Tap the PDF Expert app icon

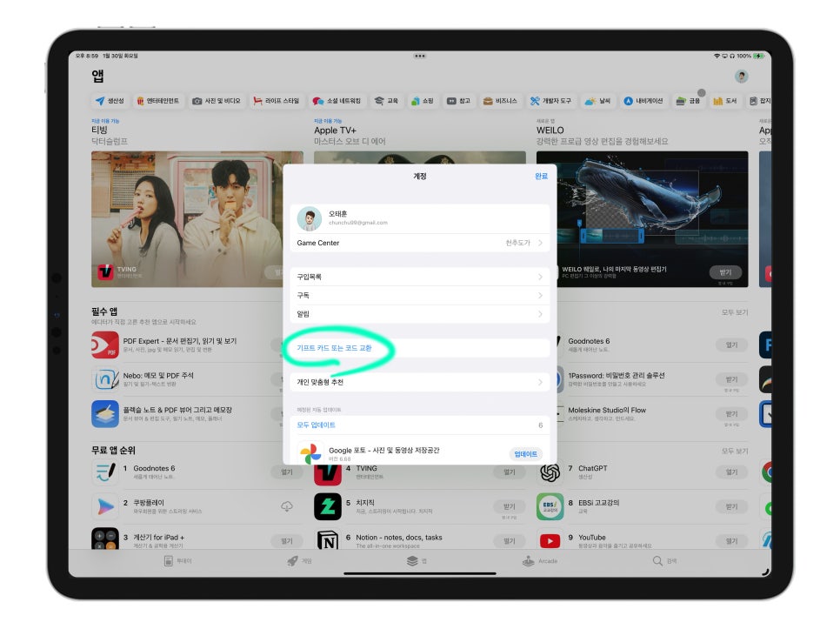coord(105,345)
